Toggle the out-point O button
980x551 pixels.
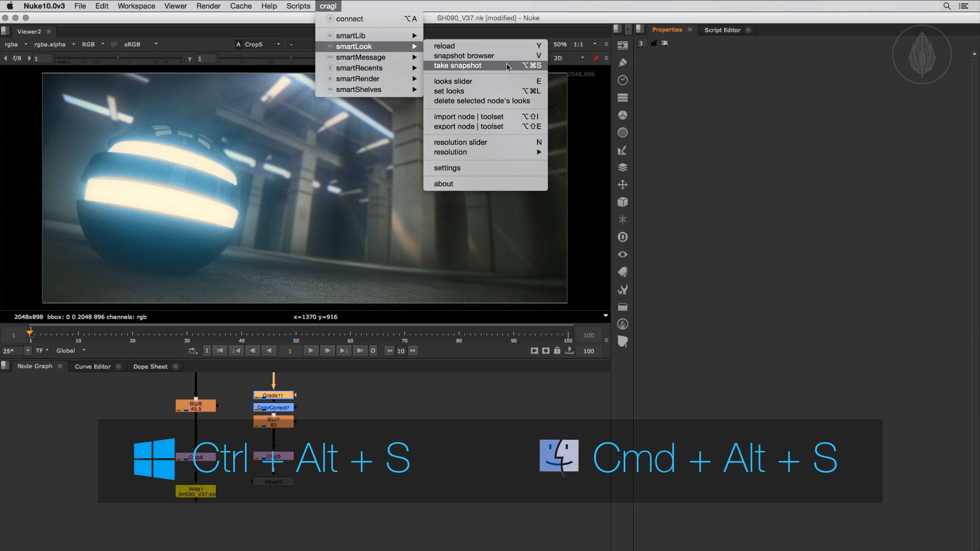coord(373,351)
